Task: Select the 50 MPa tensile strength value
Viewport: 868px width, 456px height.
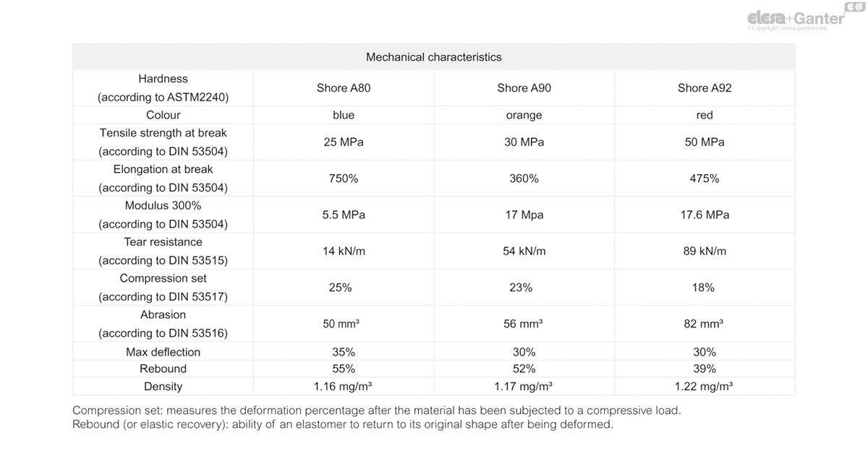Action: tap(705, 142)
